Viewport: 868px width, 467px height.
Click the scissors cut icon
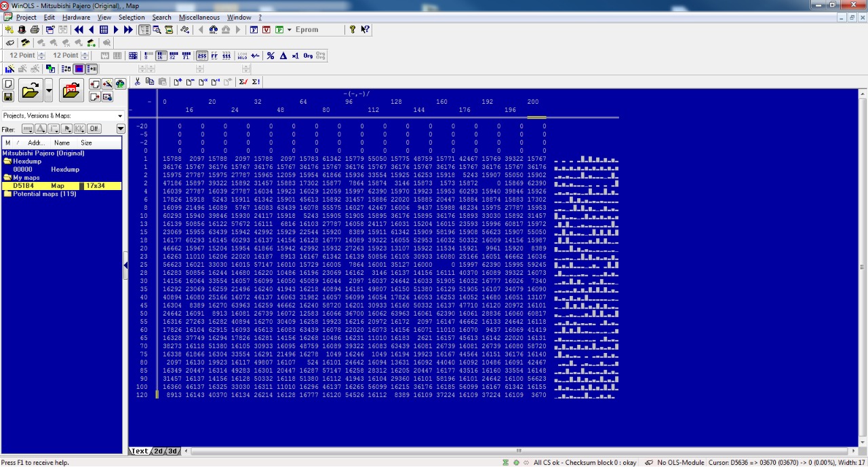(x=138, y=82)
